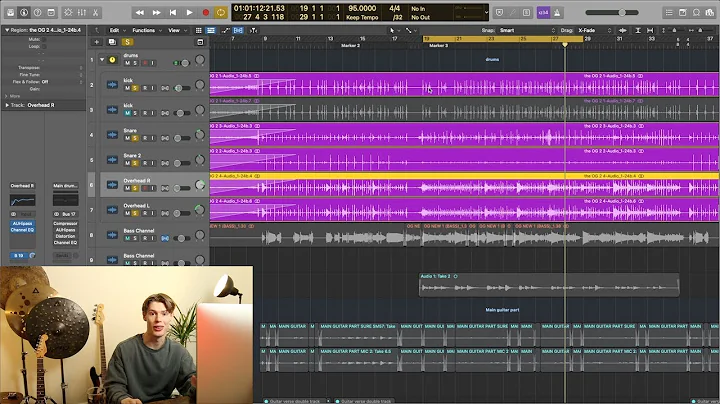The image size is (720, 404).
Task: Collapse the drums track stack triangle
Action: pos(102,60)
